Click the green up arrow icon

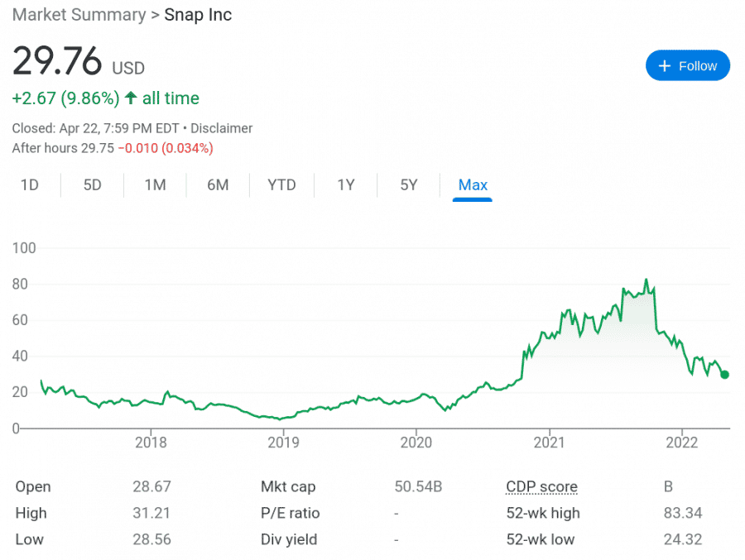(x=131, y=98)
